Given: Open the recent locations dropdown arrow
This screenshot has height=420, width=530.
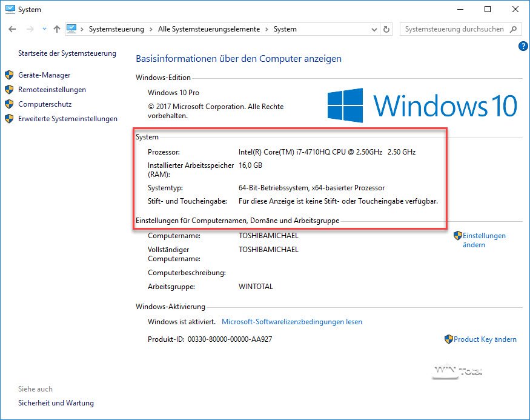Looking at the screenshot, I should click(x=44, y=29).
